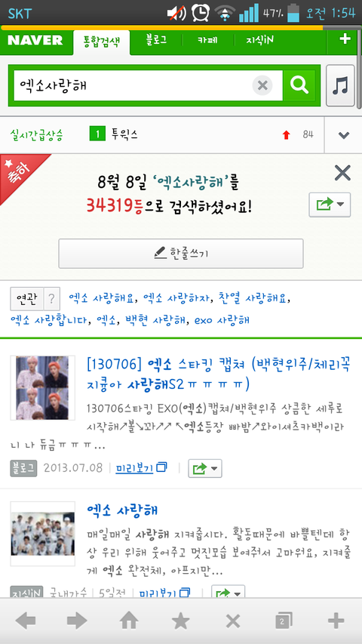
Task: Tap the 엑소사랑해 search input field
Action: point(131,85)
